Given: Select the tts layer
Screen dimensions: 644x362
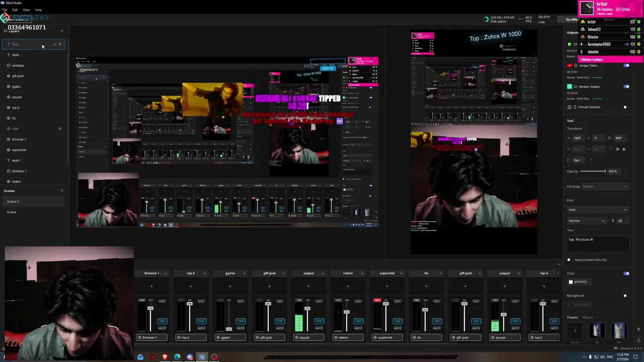Looking at the screenshot, I should click(x=33, y=118).
